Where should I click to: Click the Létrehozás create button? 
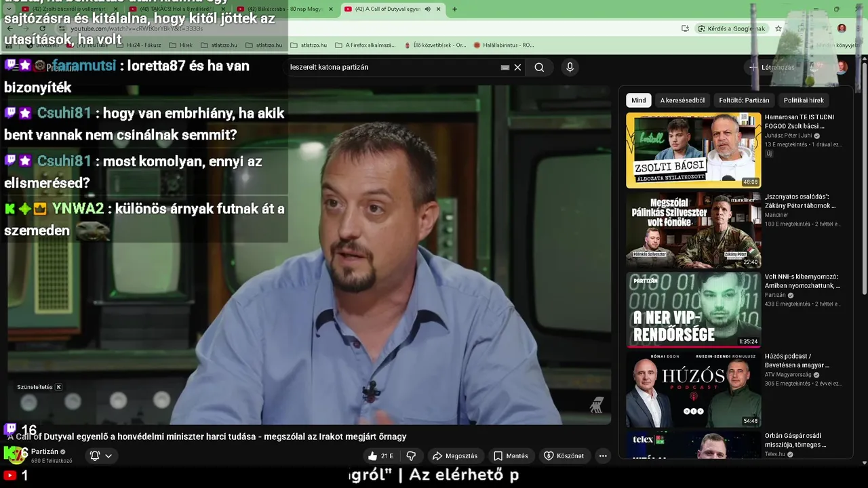(771, 67)
